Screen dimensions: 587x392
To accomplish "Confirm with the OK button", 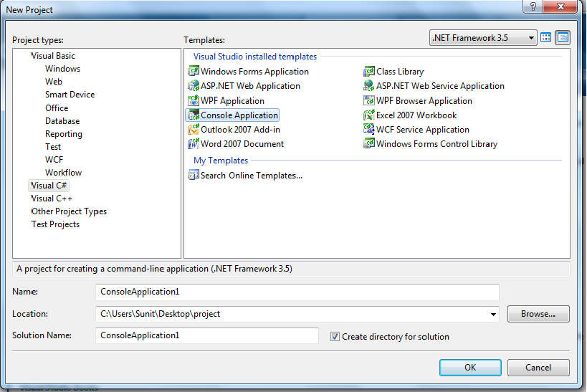I will click(470, 368).
